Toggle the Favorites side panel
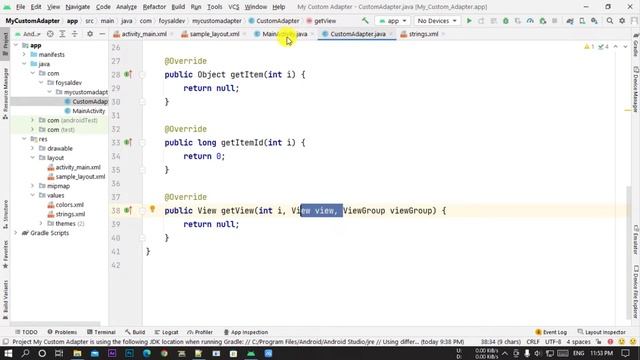 click(x=5, y=254)
